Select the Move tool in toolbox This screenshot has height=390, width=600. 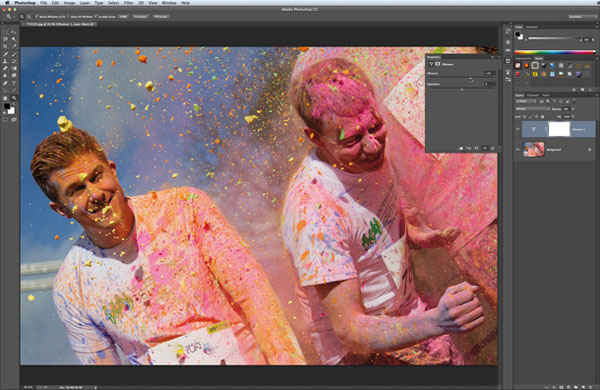tap(14, 32)
